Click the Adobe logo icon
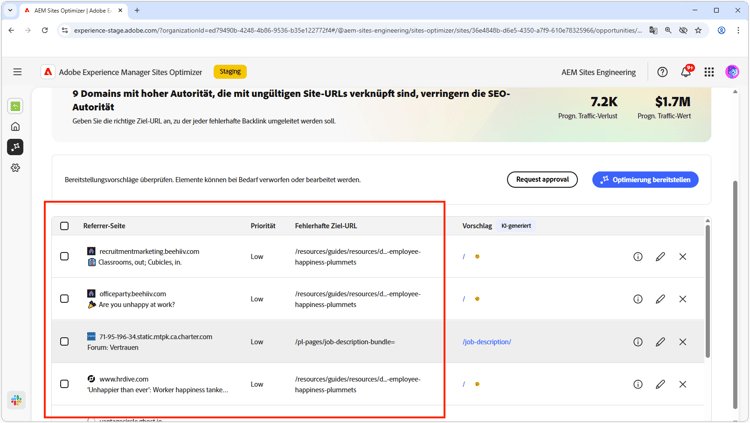Image resolution: width=750 pixels, height=423 pixels. tap(48, 72)
